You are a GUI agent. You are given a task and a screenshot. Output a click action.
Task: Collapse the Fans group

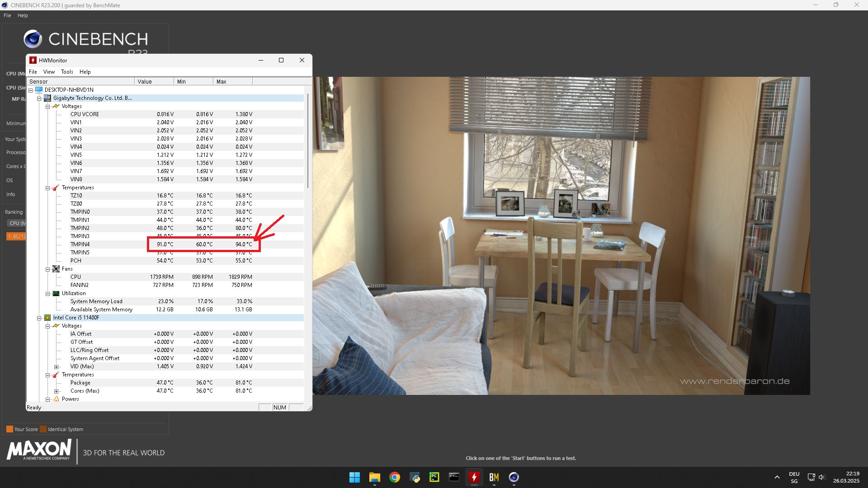click(x=47, y=269)
